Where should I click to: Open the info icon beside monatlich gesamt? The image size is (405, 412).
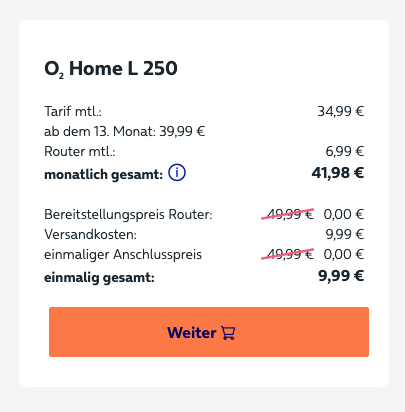tap(177, 173)
